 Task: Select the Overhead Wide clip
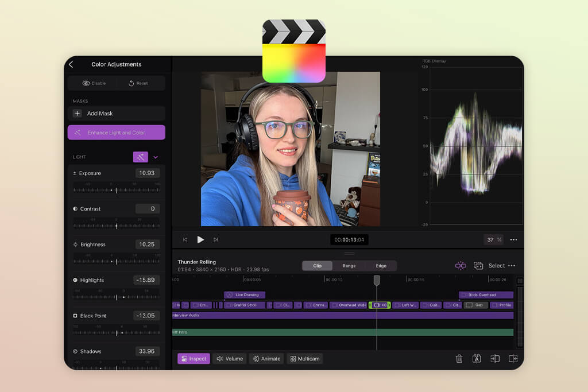pyautogui.click(x=349, y=305)
